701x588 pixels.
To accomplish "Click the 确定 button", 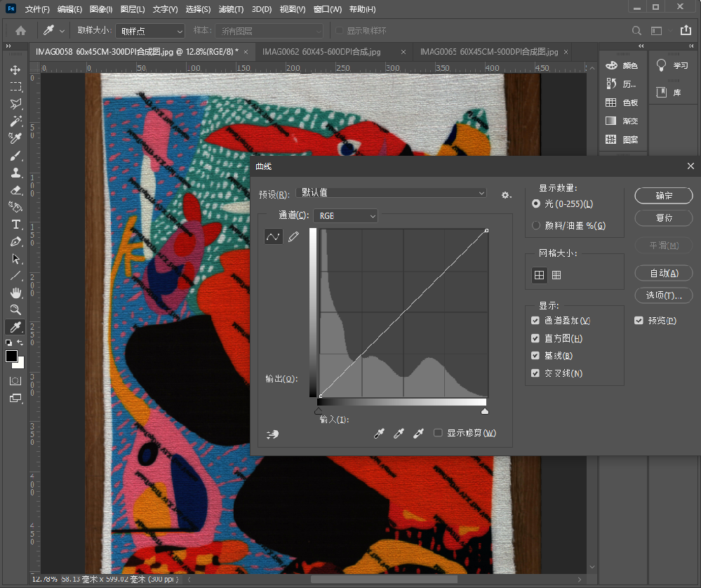I will [664, 196].
